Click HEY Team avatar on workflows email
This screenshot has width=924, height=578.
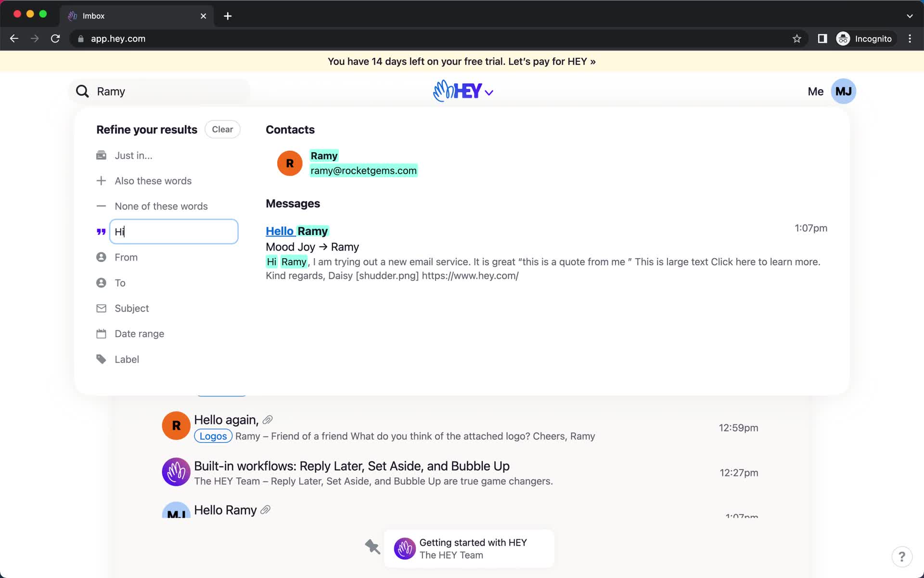point(176,472)
